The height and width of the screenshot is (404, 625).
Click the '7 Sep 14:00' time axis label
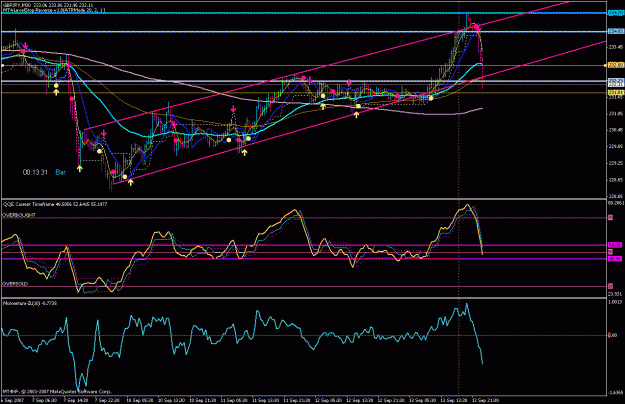tap(76, 400)
